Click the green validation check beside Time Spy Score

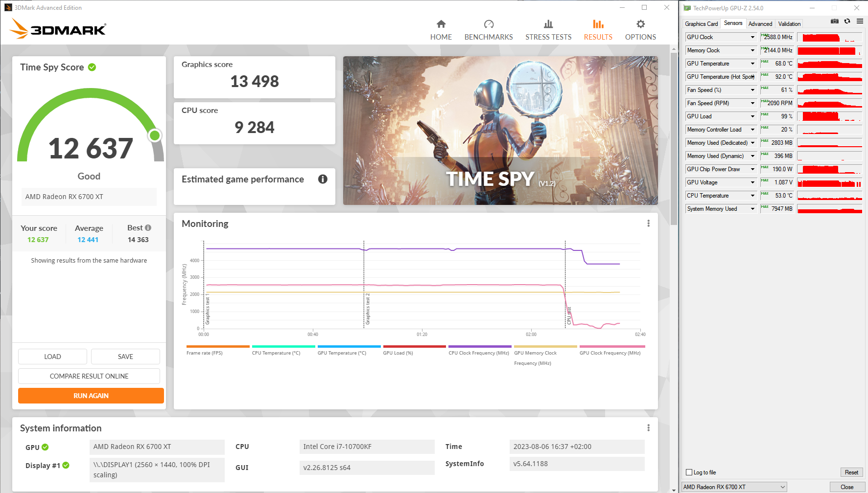click(x=92, y=67)
